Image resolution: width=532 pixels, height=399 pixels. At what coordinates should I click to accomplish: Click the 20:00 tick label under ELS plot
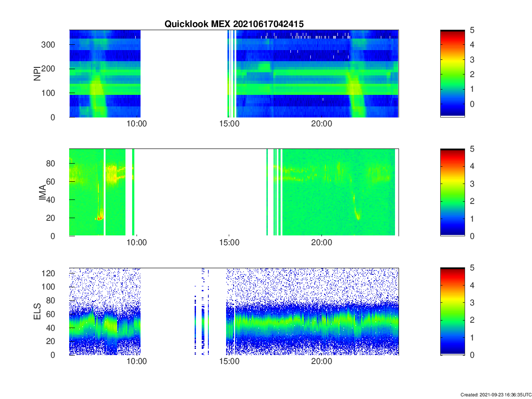point(321,361)
